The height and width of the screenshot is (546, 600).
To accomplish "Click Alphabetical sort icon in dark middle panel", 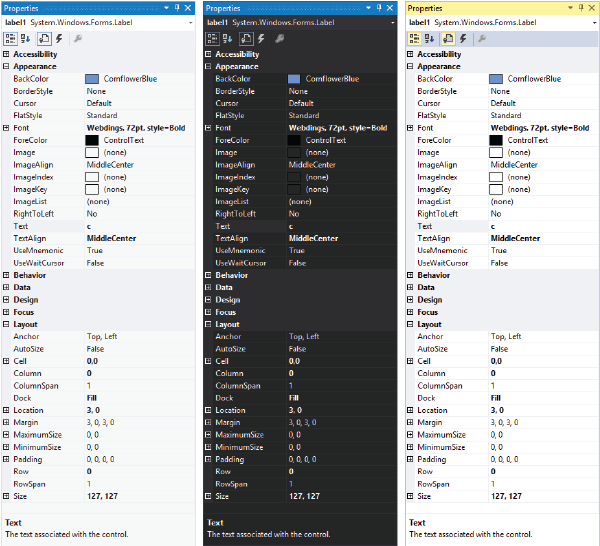I will tap(227, 39).
